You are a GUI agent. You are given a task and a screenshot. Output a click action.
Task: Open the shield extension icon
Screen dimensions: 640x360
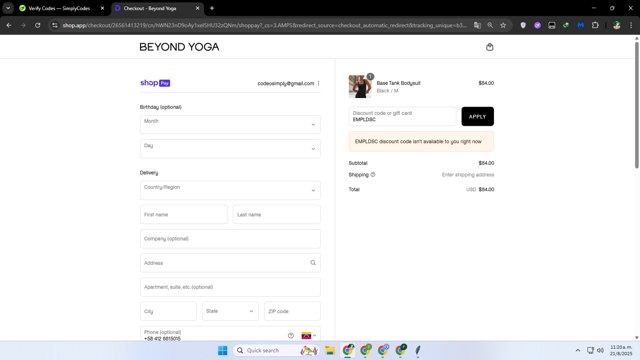[523, 25]
